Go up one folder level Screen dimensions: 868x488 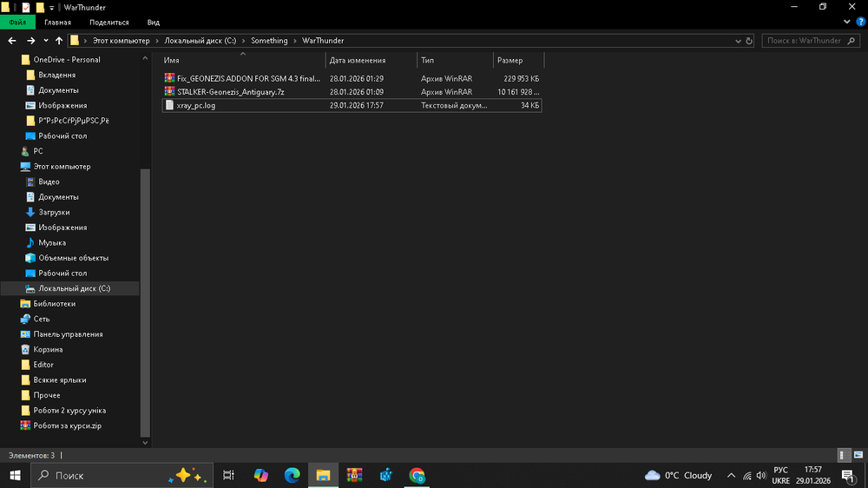[x=59, y=41]
